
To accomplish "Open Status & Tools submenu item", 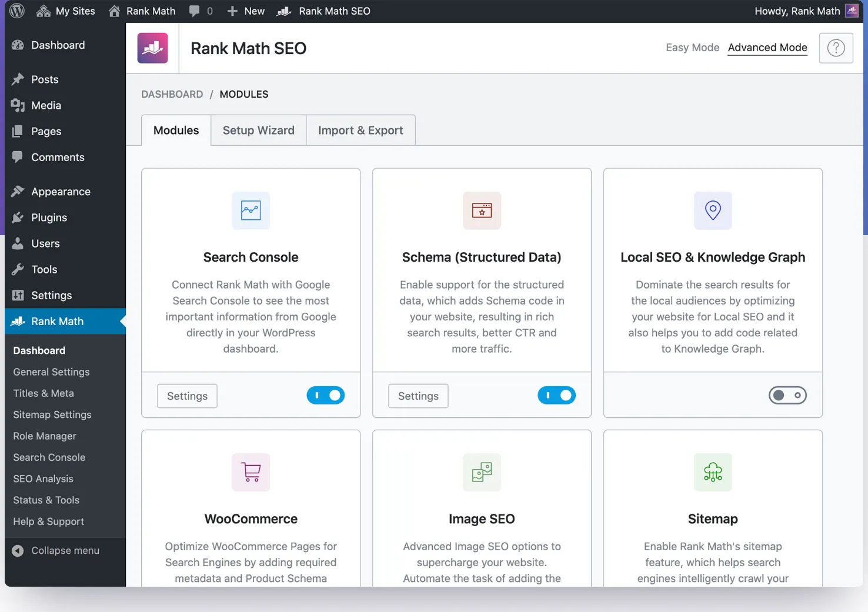I will pyautogui.click(x=46, y=500).
